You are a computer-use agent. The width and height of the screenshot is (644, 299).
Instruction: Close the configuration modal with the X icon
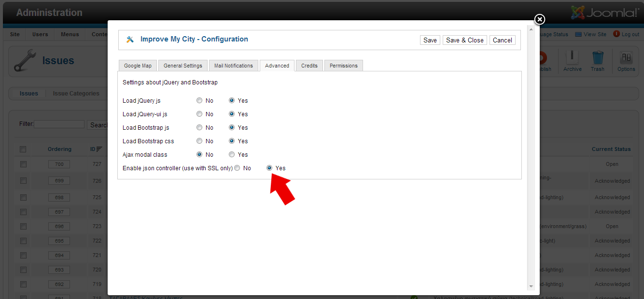[x=540, y=19]
